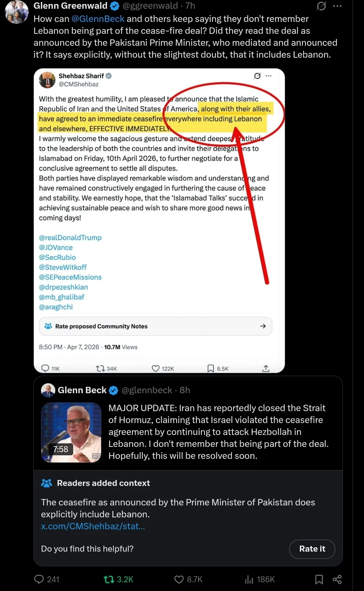Tap the Readers added context people icon
The width and height of the screenshot is (364, 591).
coord(47,483)
